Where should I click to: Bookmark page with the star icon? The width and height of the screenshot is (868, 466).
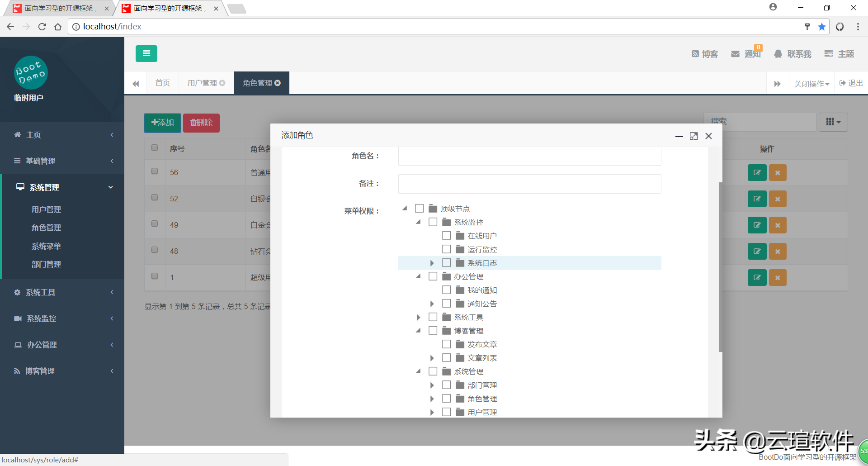point(821,27)
